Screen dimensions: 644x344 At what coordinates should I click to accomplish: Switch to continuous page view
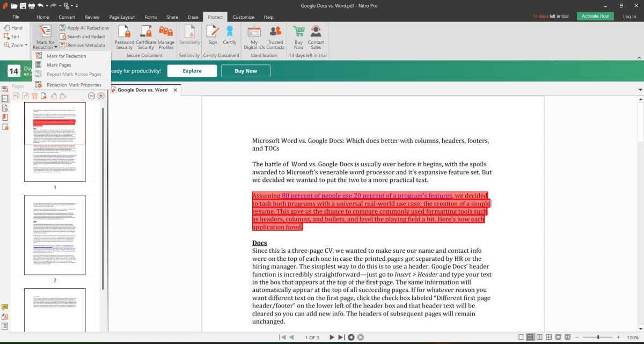coord(530,337)
